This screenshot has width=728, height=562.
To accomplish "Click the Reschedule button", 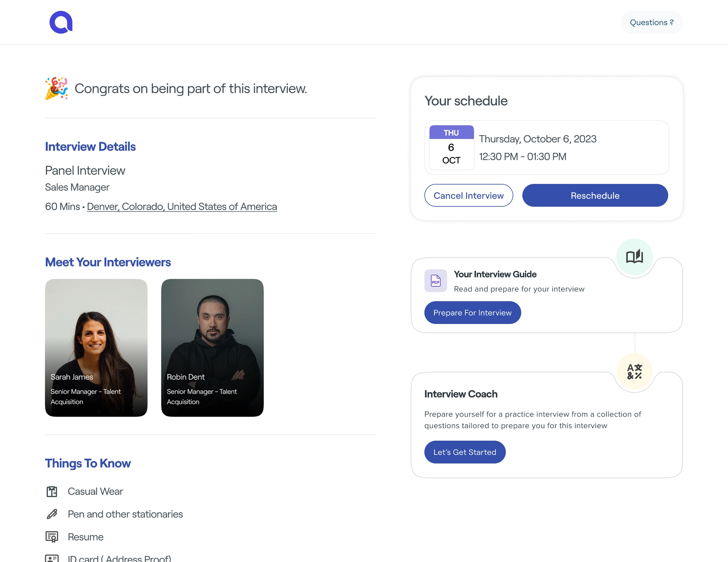I will [x=595, y=195].
